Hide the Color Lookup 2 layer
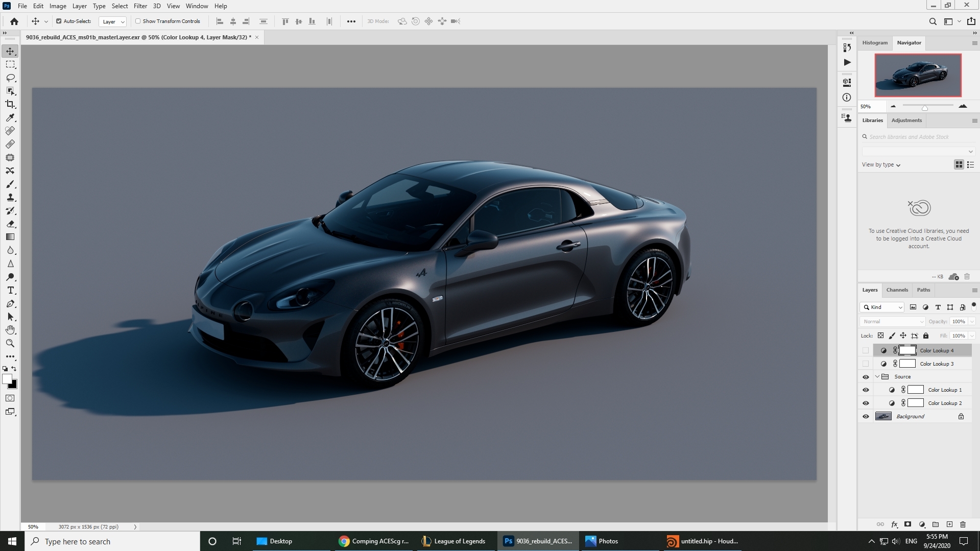Image resolution: width=980 pixels, height=551 pixels. point(866,403)
